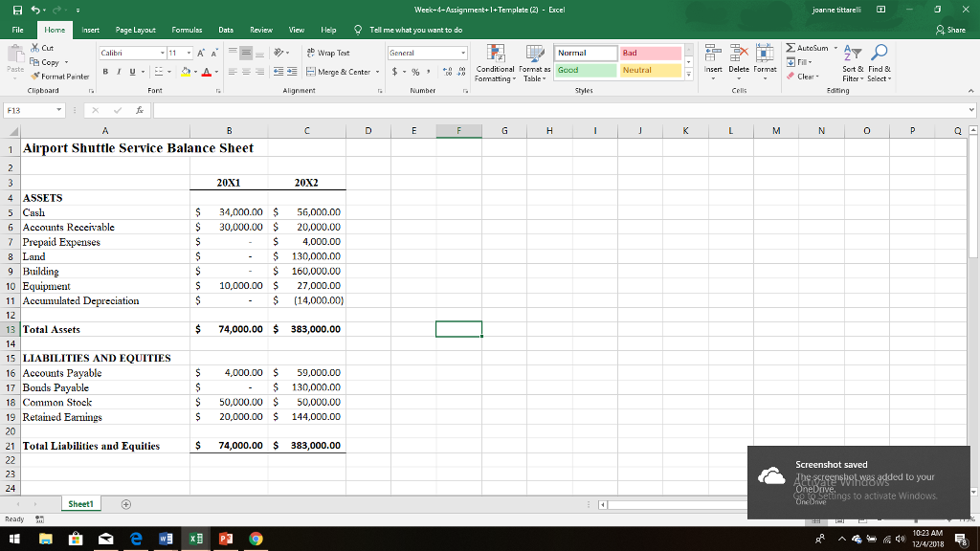
Task: Open the borders dropdown arrow
Action: click(x=168, y=72)
